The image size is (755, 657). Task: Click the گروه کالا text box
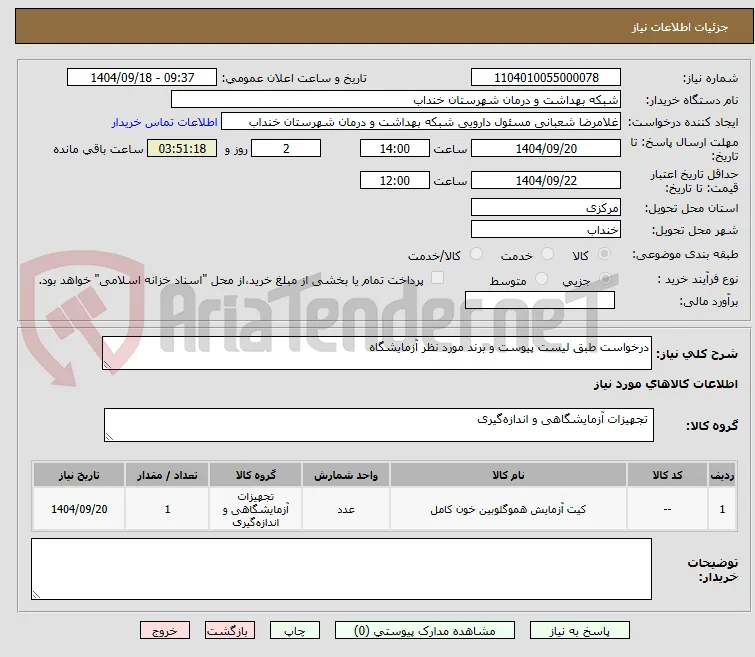click(379, 425)
